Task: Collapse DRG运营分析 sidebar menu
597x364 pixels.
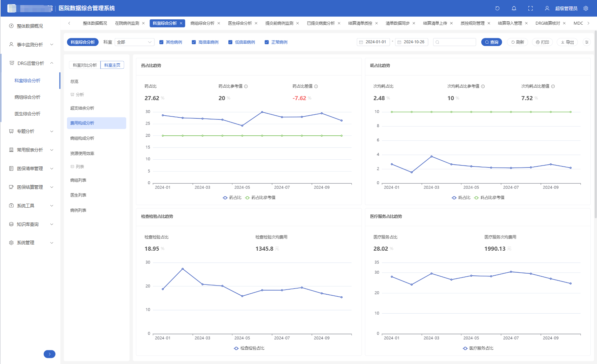Action: (x=31, y=63)
